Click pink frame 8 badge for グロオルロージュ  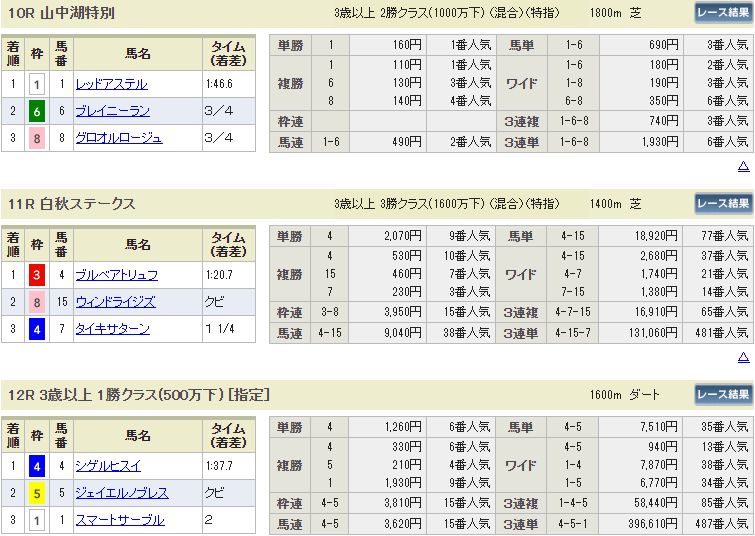(37, 139)
